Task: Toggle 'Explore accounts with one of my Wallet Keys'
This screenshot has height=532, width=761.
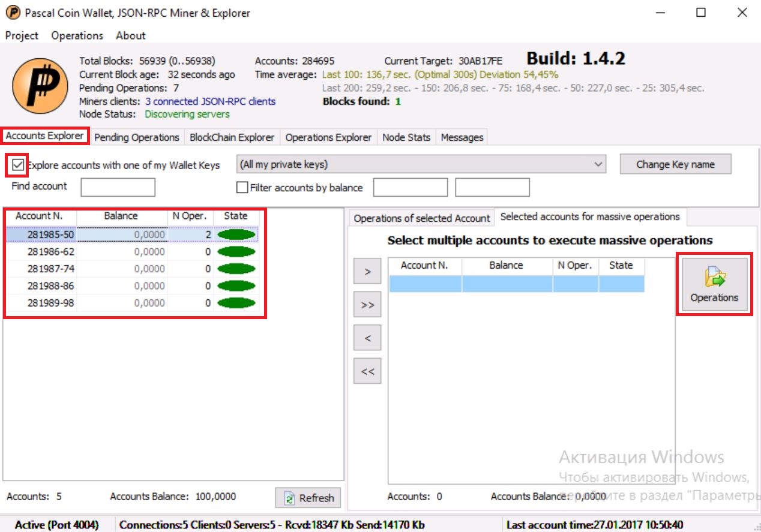Action: [18, 165]
